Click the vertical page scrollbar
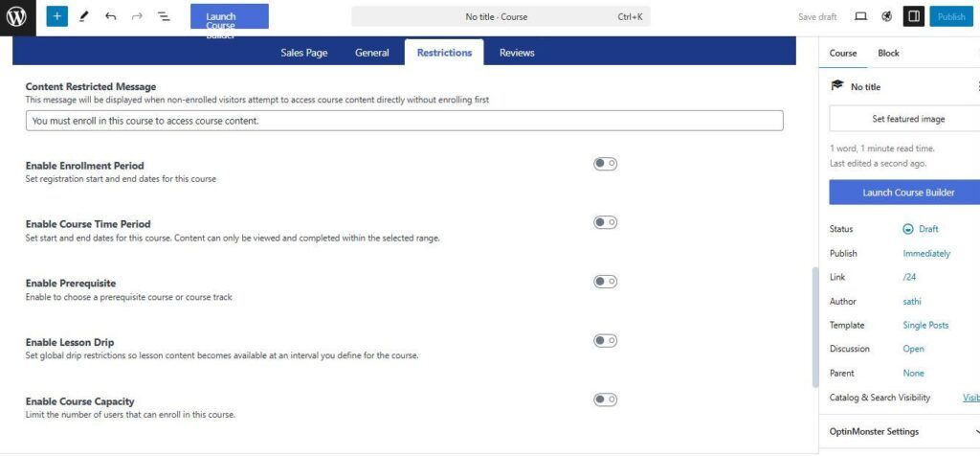Screen dimensions: 980x456 (815, 327)
